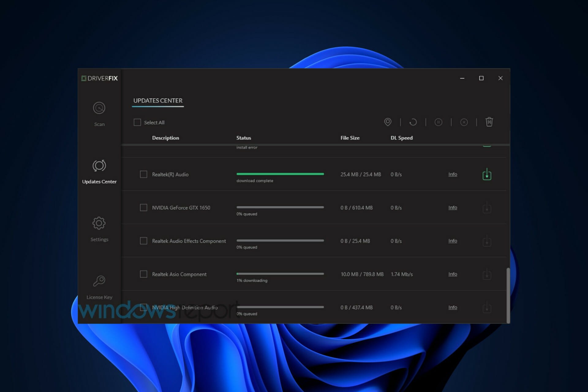
Task: Install the Realtek(R) Audio driver icon
Action: (x=487, y=174)
